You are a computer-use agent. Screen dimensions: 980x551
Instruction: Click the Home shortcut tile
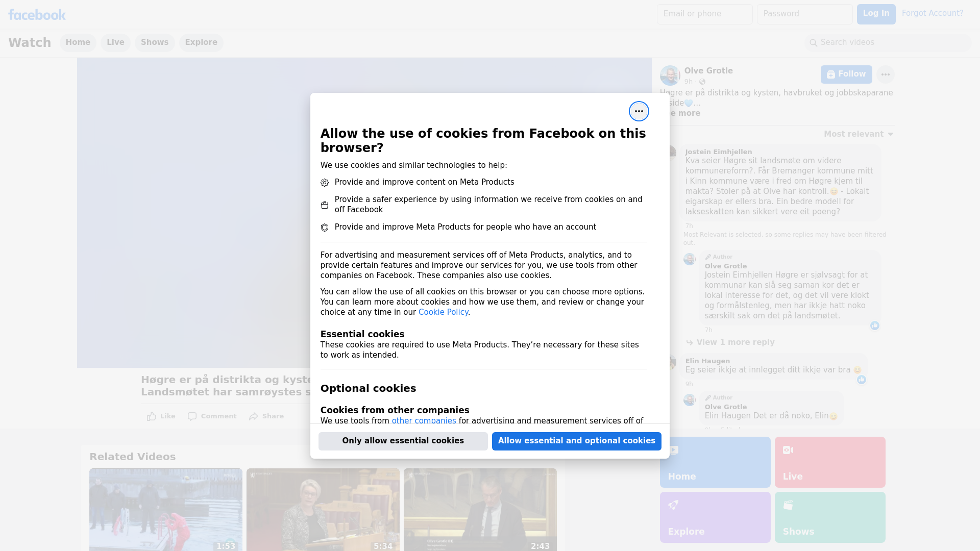tap(715, 462)
